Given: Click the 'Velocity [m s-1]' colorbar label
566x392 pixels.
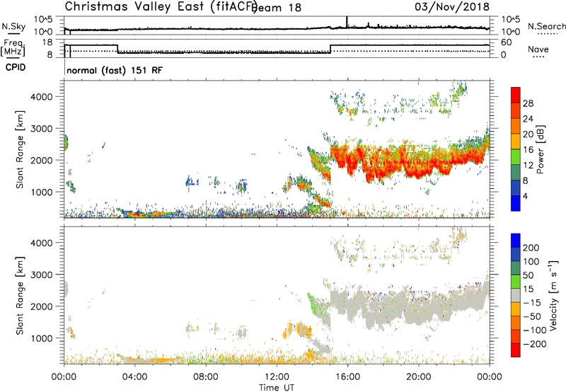Looking at the screenshot, I should (x=553, y=295).
